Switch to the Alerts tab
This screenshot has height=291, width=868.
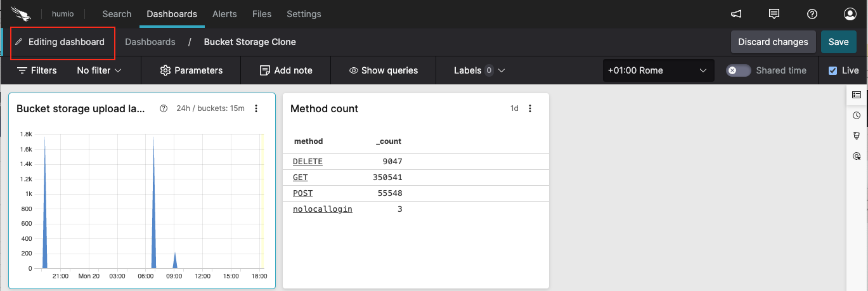click(x=224, y=14)
